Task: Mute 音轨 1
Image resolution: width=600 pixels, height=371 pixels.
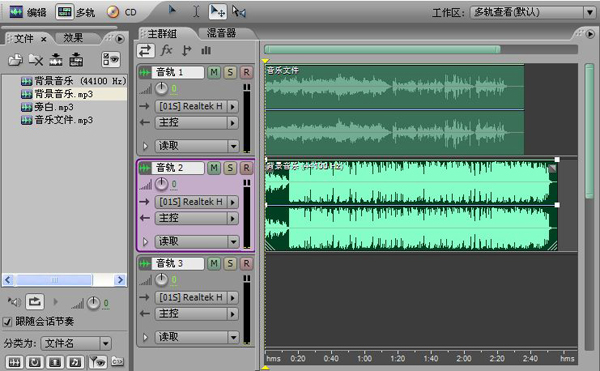Action: click(214, 72)
